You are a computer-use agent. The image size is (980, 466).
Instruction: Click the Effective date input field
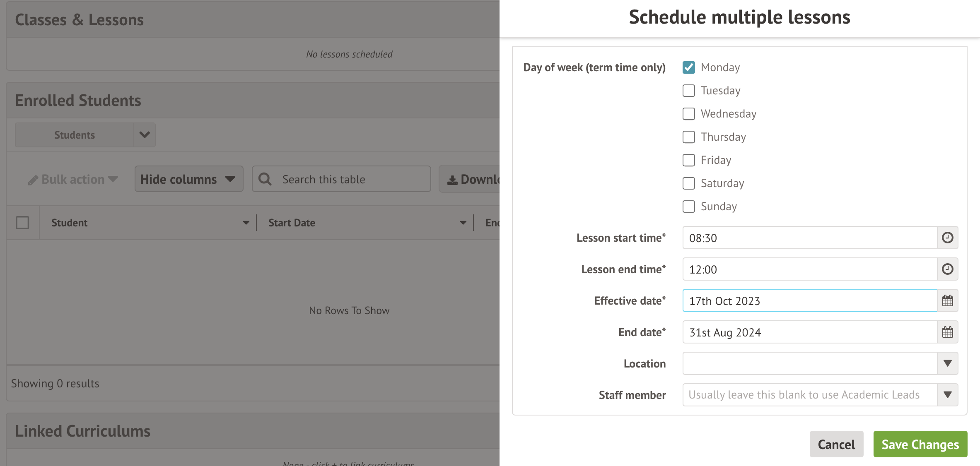pyautogui.click(x=809, y=301)
